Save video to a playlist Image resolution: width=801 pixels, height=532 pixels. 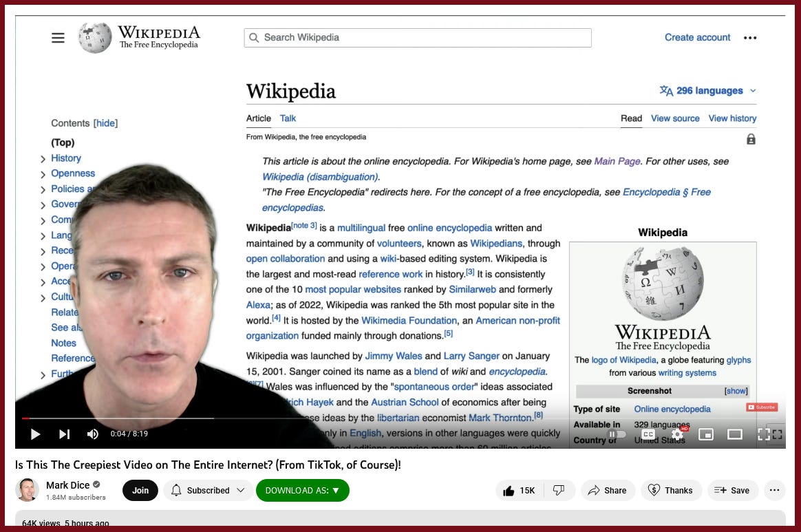click(732, 491)
